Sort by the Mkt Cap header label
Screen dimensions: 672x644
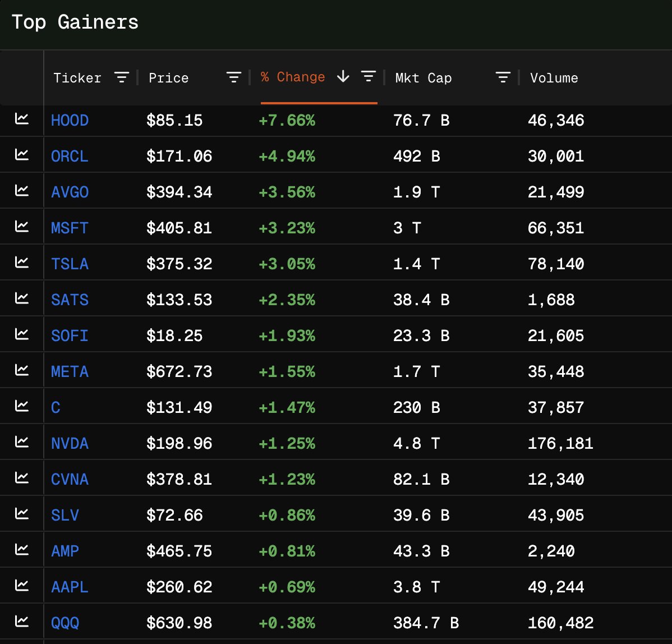(423, 78)
